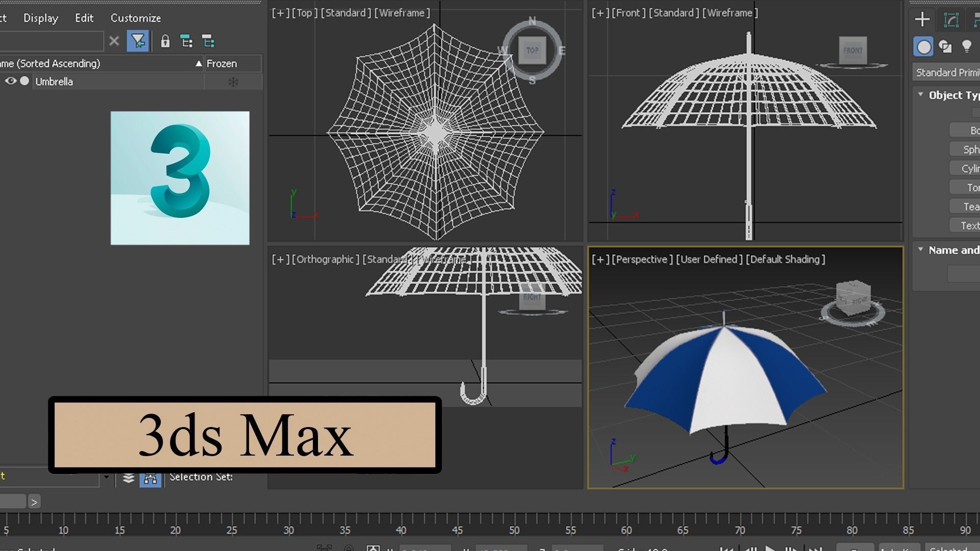The width and height of the screenshot is (980, 551).
Task: Open the [Orthographic] point-of-view viewport menu
Action: [326, 259]
